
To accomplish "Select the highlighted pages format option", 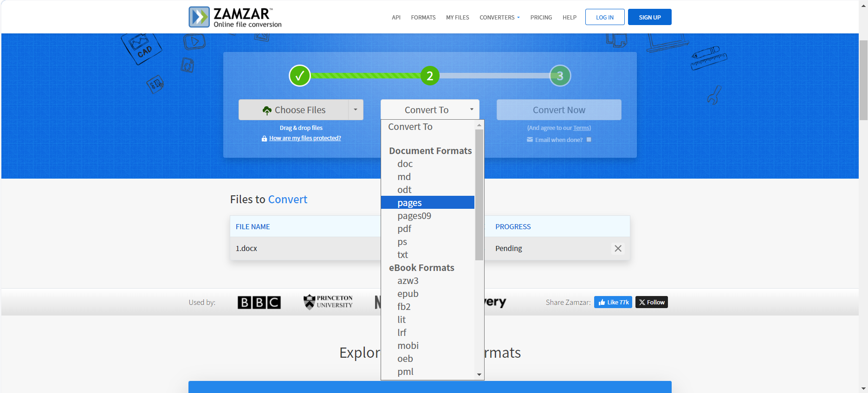I will point(409,203).
